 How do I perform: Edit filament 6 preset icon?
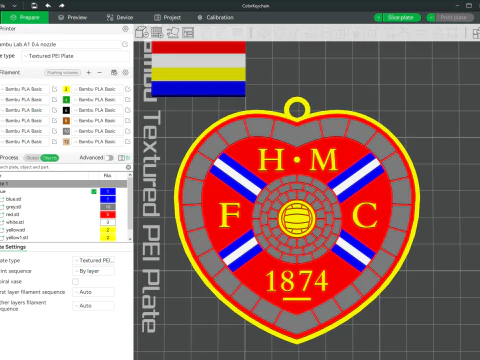(128, 110)
